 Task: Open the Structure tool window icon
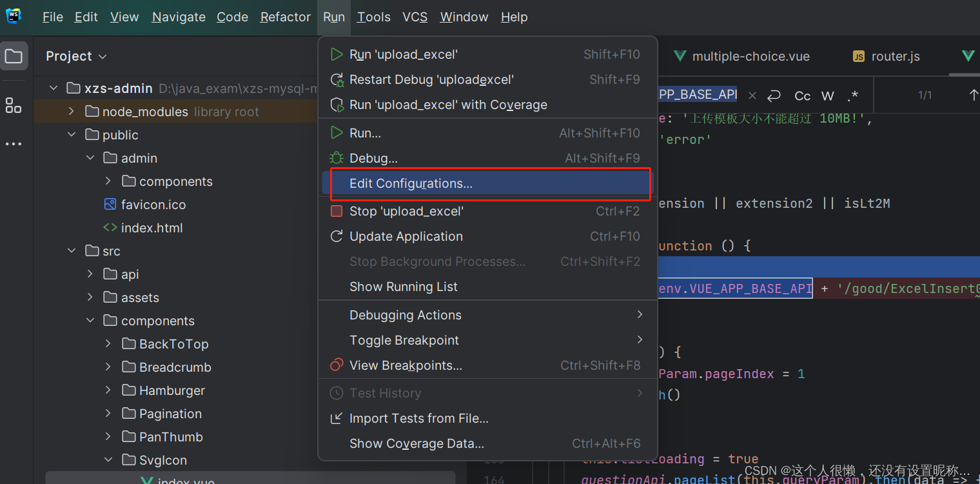[14, 106]
